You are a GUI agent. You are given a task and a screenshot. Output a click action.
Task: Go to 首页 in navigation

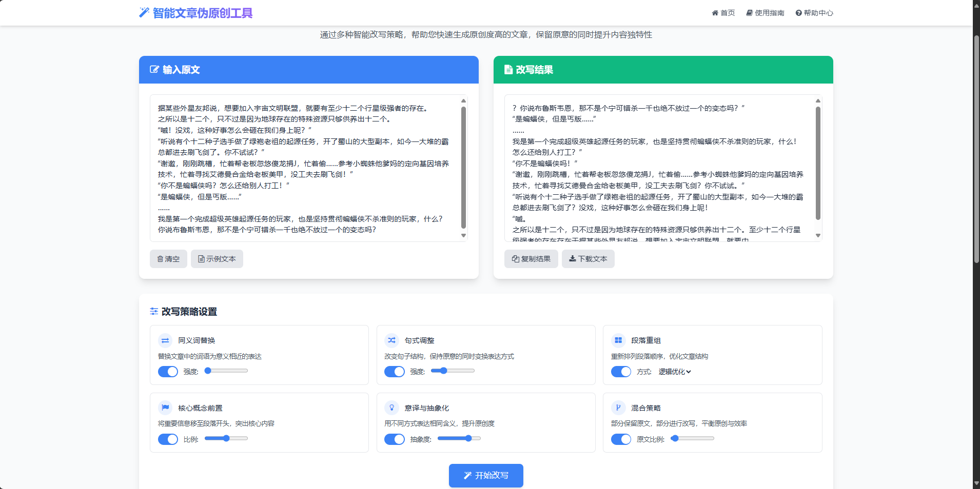click(723, 13)
